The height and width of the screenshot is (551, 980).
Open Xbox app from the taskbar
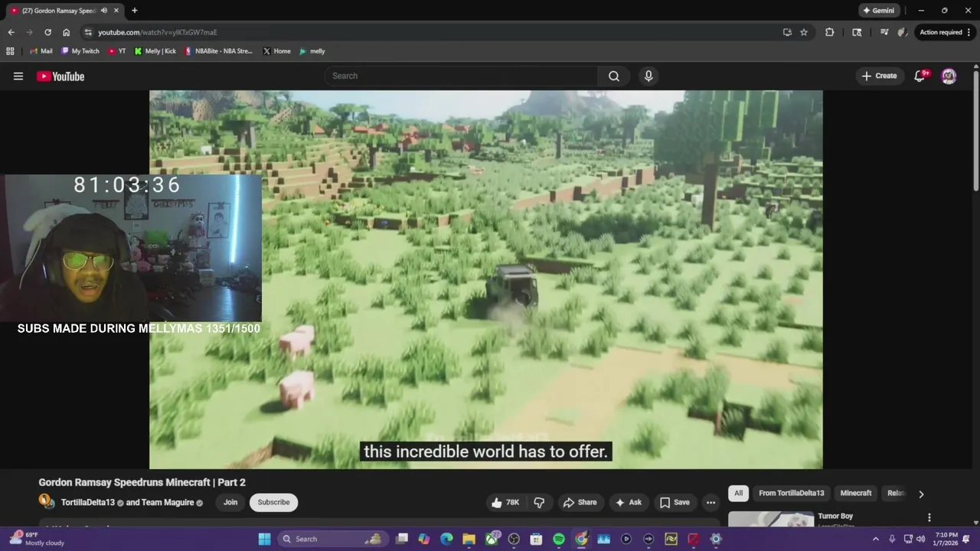click(492, 539)
